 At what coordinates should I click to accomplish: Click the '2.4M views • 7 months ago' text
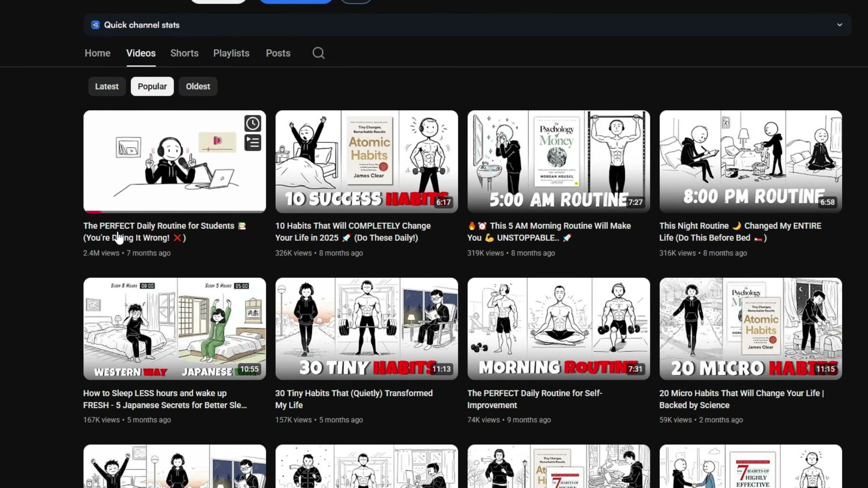[x=127, y=253]
